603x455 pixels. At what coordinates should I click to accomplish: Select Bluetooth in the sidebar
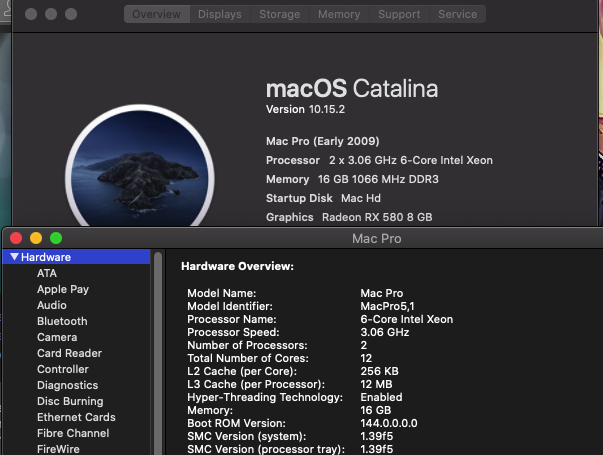pos(62,321)
